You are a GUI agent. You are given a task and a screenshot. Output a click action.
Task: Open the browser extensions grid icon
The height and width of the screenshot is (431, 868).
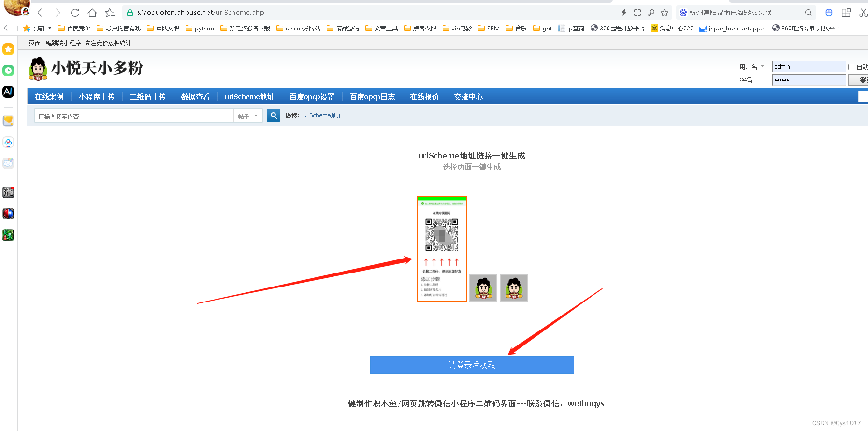pos(846,13)
